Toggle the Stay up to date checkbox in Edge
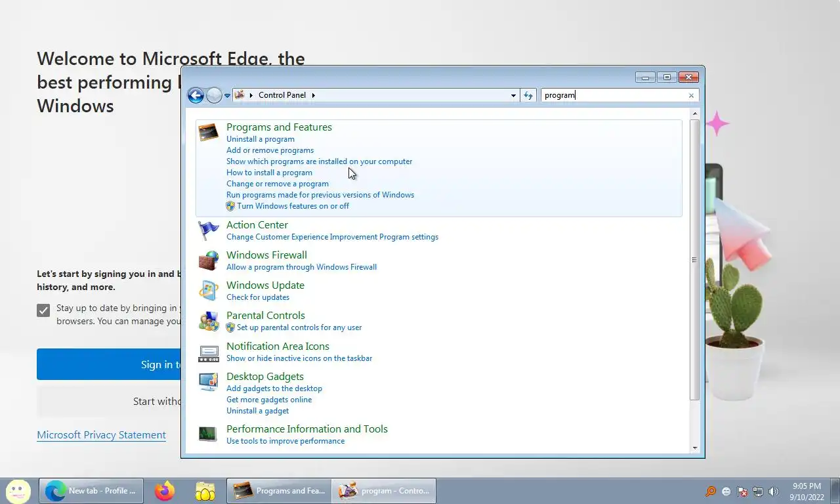 43,310
